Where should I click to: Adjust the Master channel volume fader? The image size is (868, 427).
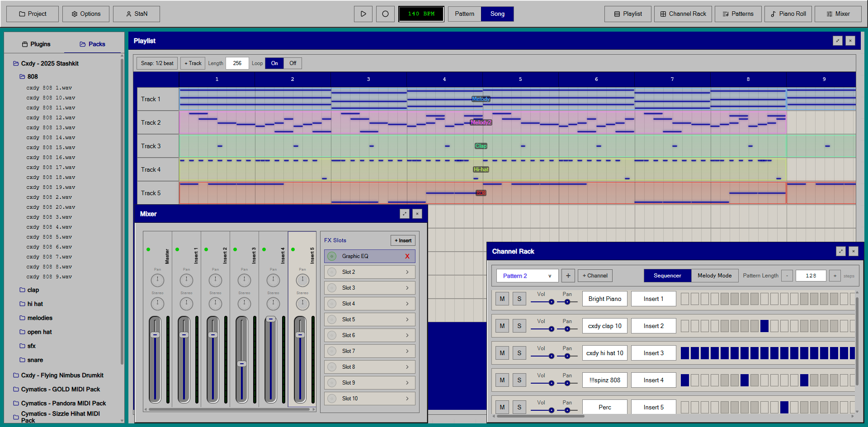point(155,335)
